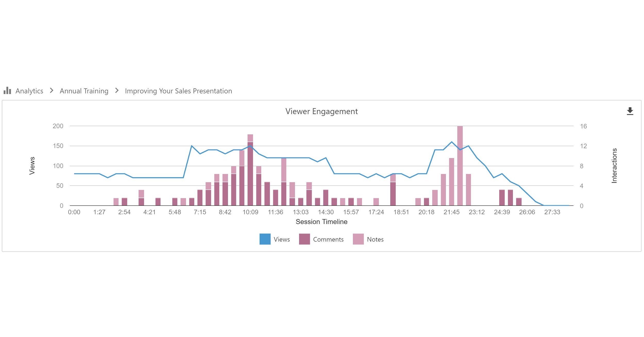Click the chevron before Improving Your Sales Presentation
Image resolution: width=644 pixels, height=337 pixels.
point(117,91)
